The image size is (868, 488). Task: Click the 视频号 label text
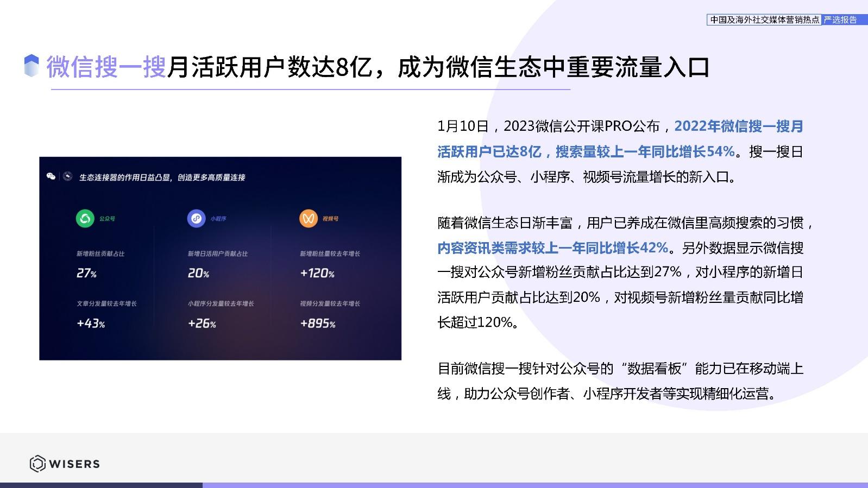click(330, 219)
